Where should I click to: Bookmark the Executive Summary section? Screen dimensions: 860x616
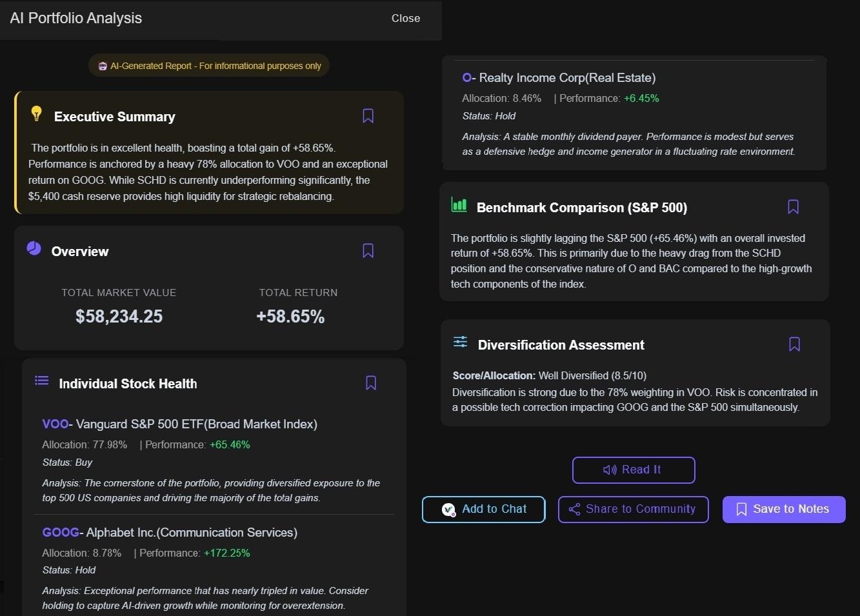pyautogui.click(x=368, y=116)
